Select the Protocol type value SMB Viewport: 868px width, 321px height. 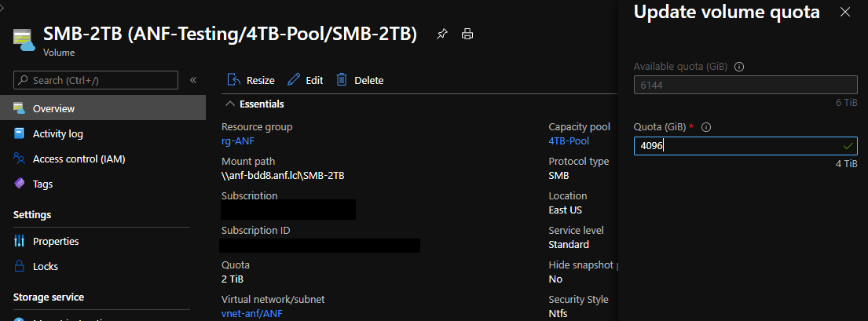coord(559,176)
